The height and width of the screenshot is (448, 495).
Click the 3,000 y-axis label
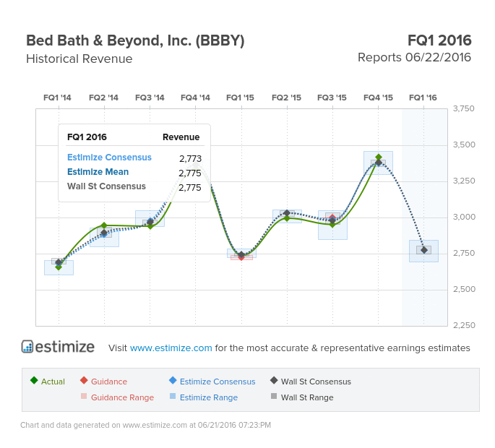coord(464,217)
